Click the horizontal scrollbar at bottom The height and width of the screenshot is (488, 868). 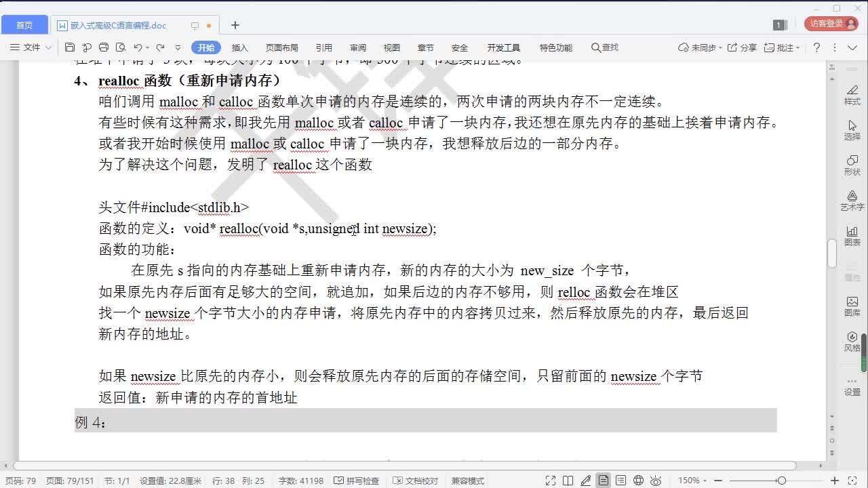[404, 466]
